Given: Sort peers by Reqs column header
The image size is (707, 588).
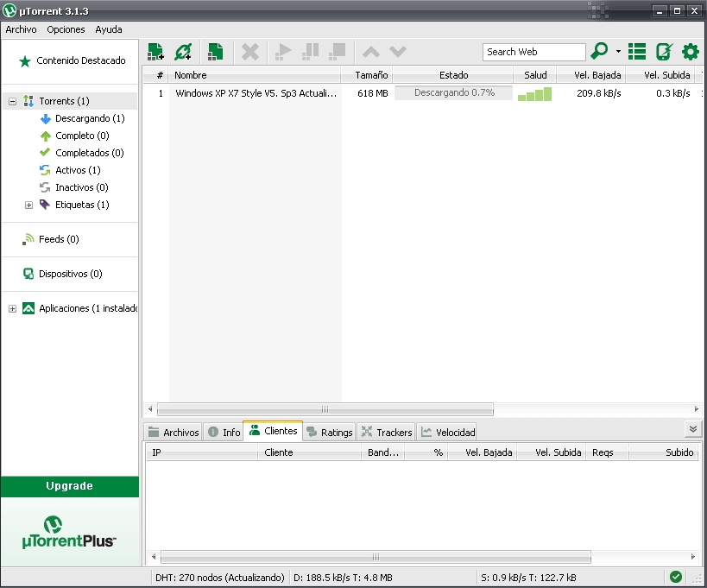Looking at the screenshot, I should click(x=607, y=452).
